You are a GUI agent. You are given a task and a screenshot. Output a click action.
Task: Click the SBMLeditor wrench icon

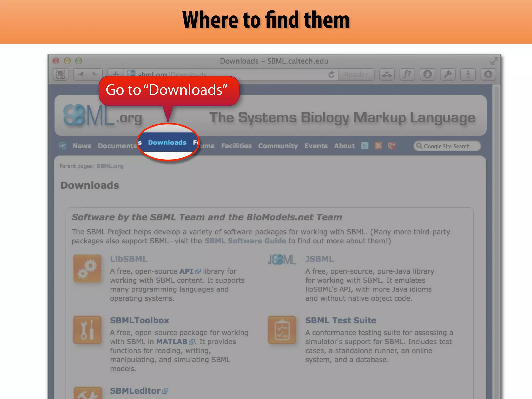87,393
